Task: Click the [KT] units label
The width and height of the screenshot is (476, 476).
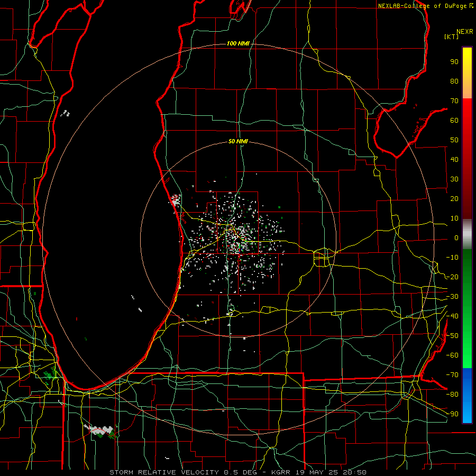Action: click(452, 36)
